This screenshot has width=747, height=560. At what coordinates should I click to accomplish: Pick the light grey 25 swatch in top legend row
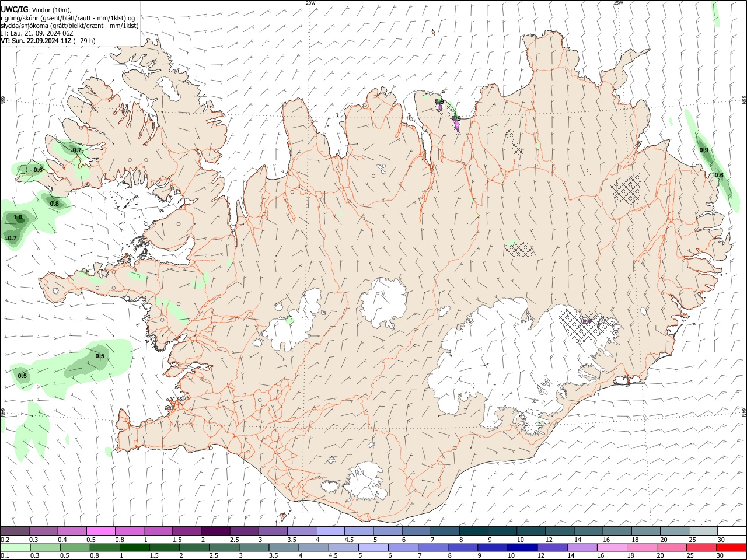[x=703, y=531]
